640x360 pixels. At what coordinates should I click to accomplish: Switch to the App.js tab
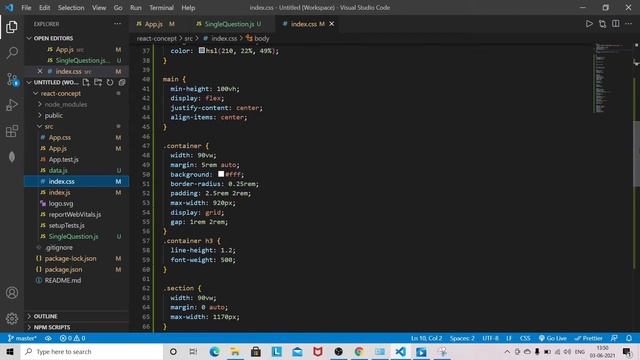click(156, 24)
